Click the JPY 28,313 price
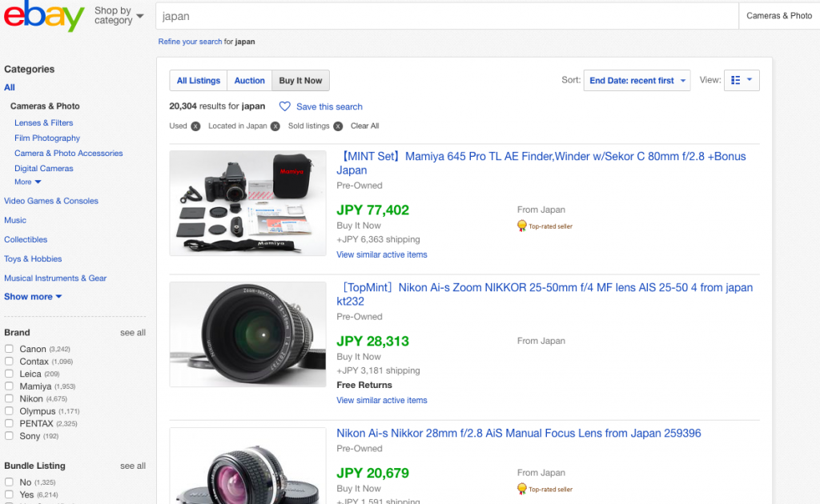The height and width of the screenshot is (504, 820). 373,341
